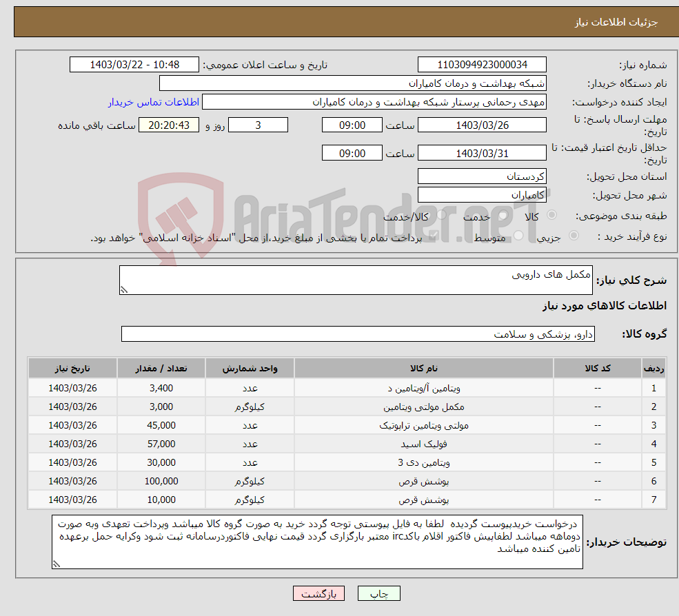Viewport: 679px width, 616px height.
Task: Click the اطلاعات کالاهای مورد نیاز section heading
Action: pyautogui.click(x=604, y=306)
